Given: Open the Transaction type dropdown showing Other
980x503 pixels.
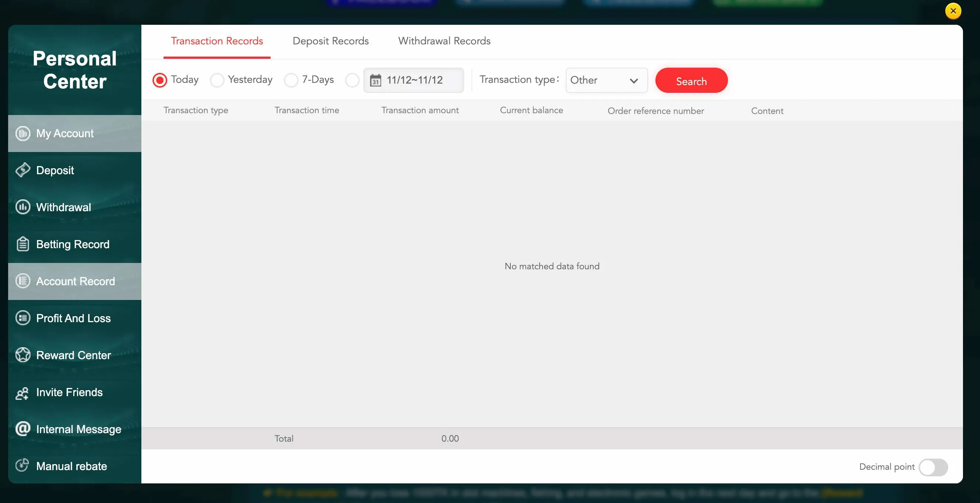Looking at the screenshot, I should click(x=607, y=80).
